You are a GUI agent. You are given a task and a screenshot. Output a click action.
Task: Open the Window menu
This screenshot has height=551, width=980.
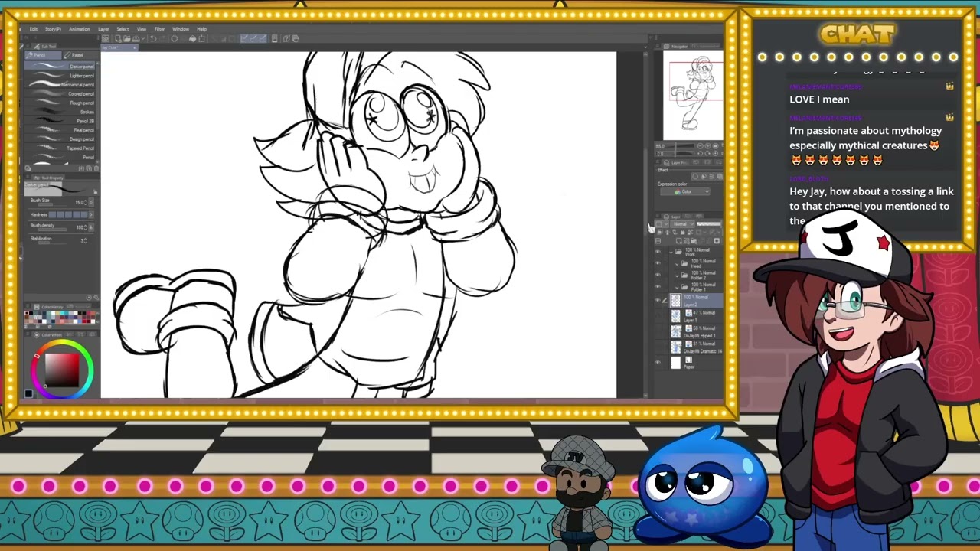(181, 29)
